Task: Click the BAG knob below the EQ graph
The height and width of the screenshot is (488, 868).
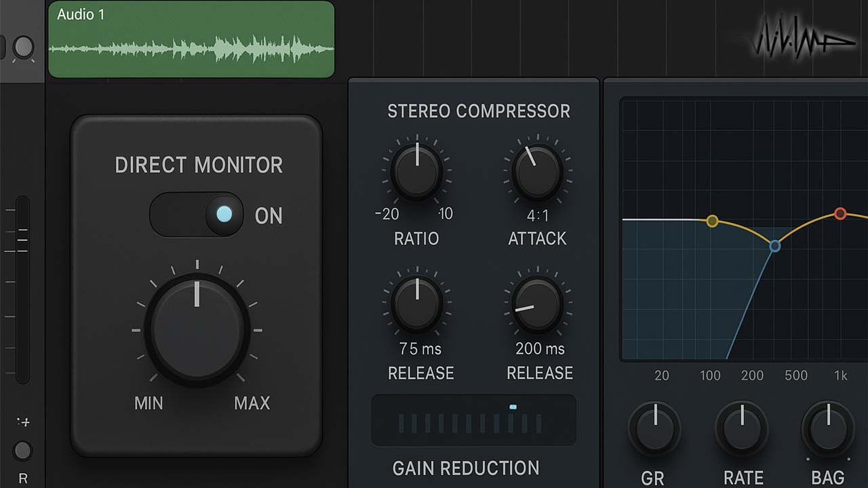Action: 828,428
